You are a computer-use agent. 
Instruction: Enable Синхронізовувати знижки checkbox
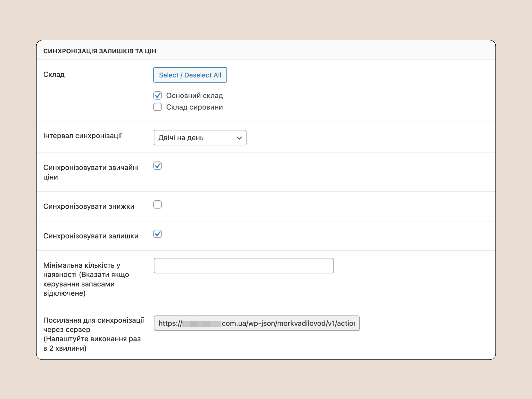pos(158,204)
